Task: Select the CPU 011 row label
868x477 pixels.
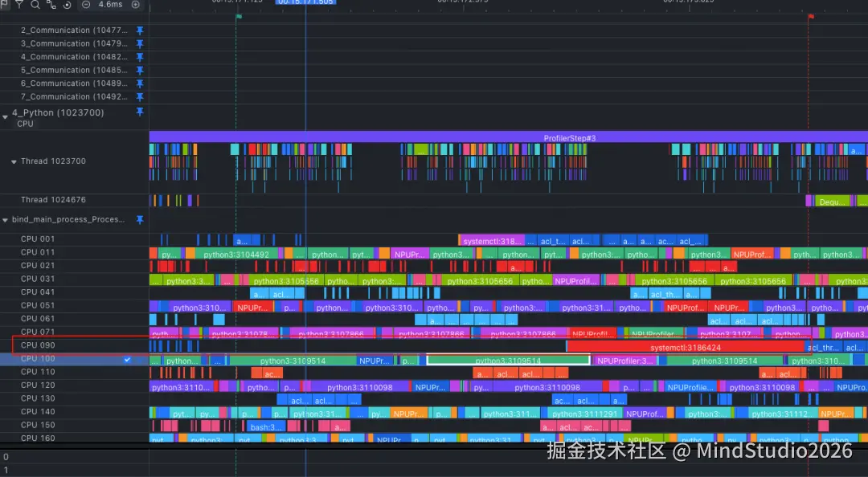Action: [38, 252]
